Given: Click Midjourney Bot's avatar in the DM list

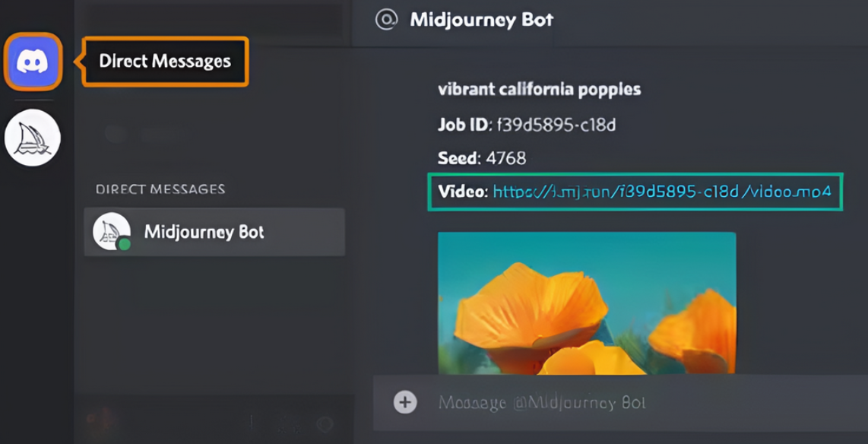Looking at the screenshot, I should [x=109, y=231].
